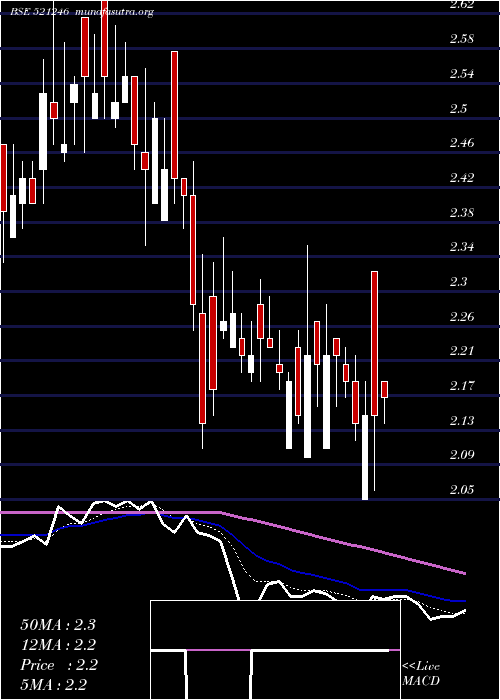Click the 2.26 price axis label
The image size is (500, 700).
click(462, 317)
